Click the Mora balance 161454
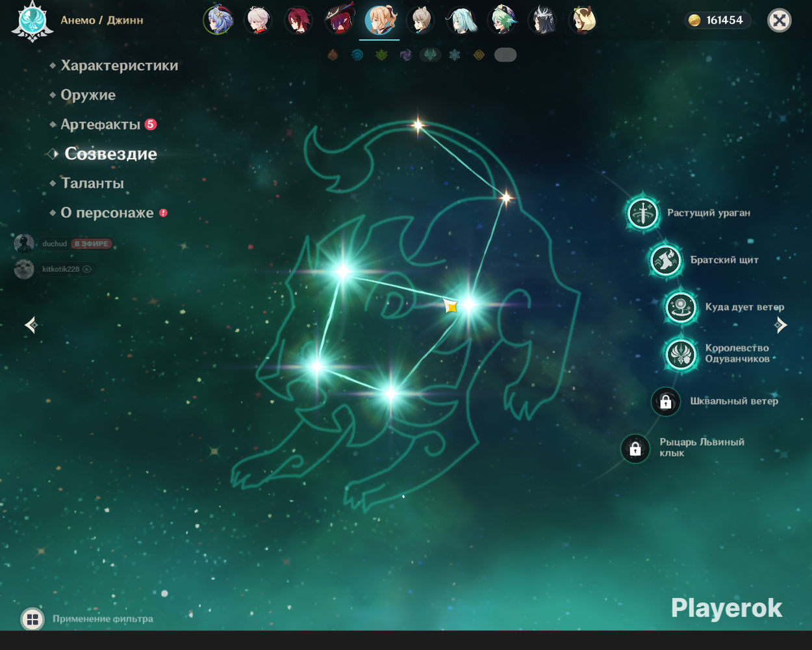 (x=717, y=21)
